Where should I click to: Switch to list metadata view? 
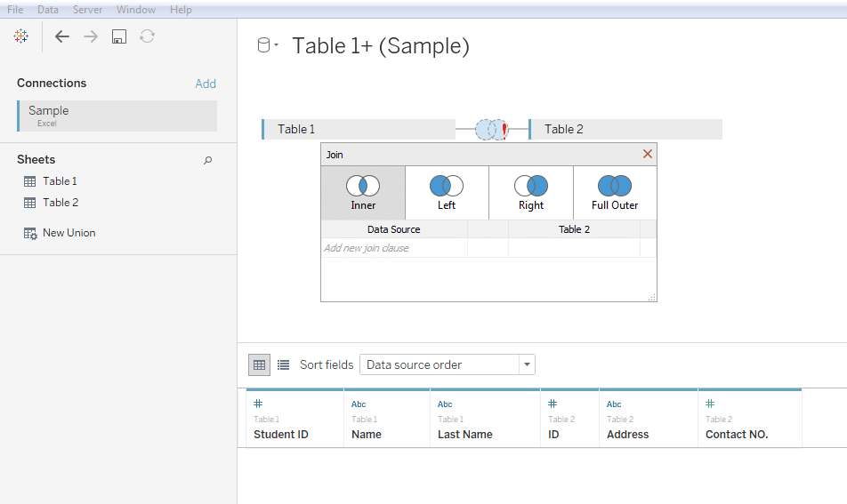(x=283, y=364)
